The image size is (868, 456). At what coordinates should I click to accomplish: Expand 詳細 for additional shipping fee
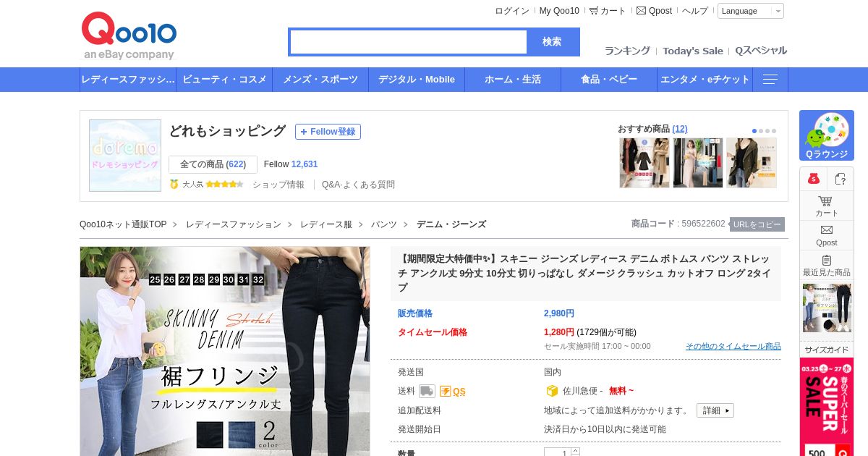point(715,410)
